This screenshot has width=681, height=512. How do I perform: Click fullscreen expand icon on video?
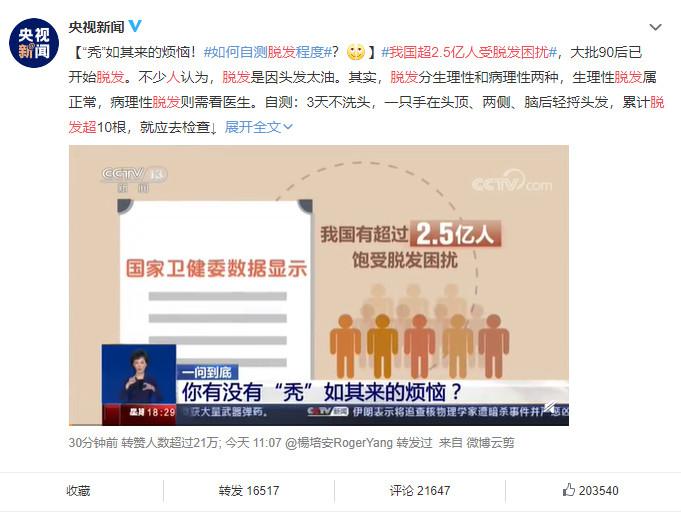(x=549, y=406)
